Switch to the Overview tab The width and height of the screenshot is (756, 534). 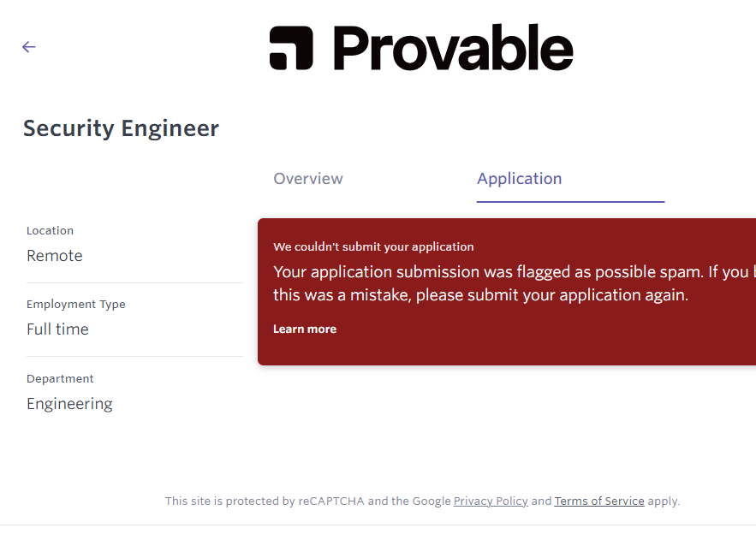[308, 179]
